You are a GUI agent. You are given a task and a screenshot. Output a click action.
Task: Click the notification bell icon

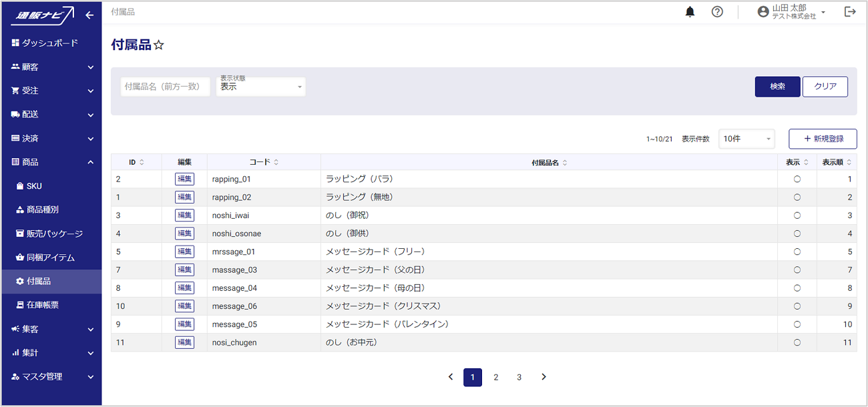coord(690,12)
